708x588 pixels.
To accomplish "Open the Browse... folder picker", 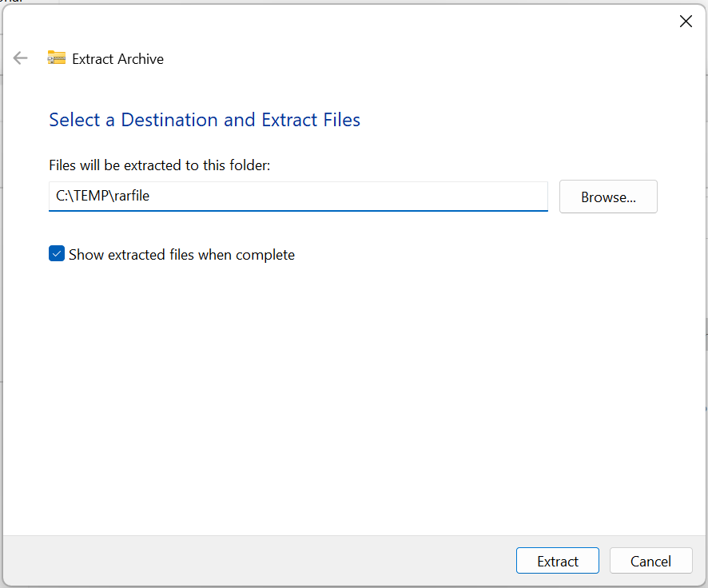I will 608,197.
